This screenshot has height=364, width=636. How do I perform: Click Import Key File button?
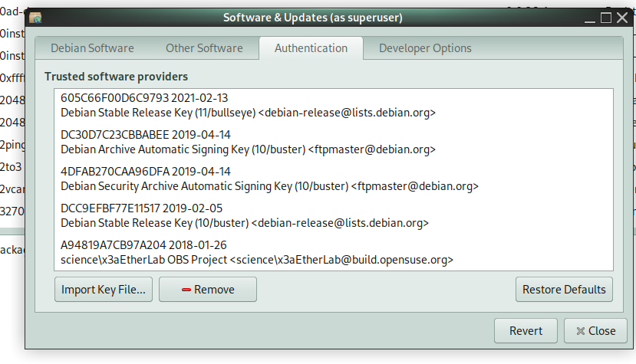tap(104, 290)
